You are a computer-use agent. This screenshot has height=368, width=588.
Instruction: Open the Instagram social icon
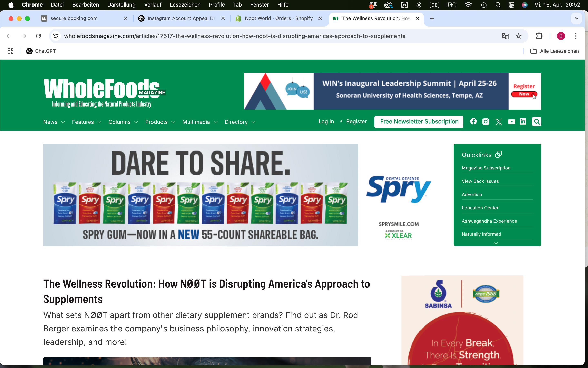(486, 121)
